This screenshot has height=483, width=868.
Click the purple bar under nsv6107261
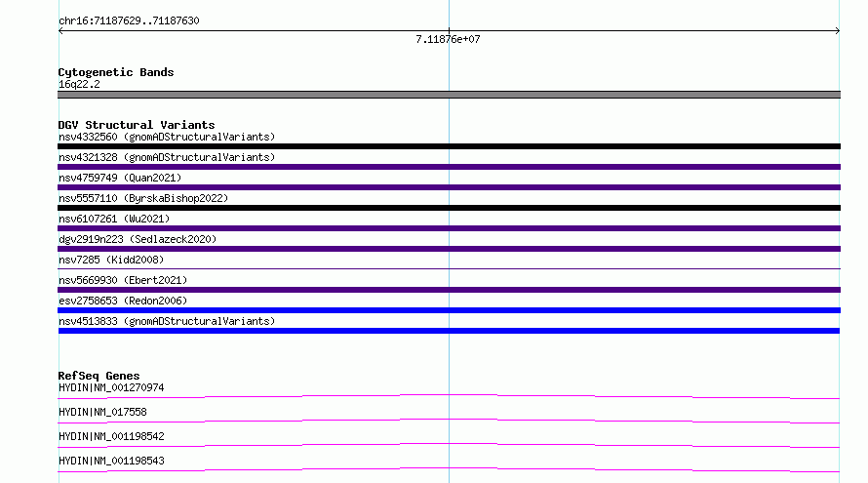449,228
